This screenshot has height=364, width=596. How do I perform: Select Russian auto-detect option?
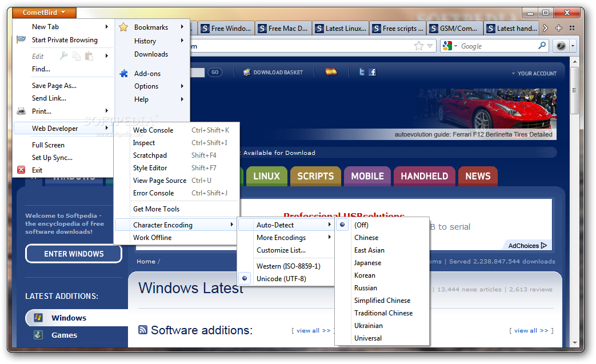point(382,287)
